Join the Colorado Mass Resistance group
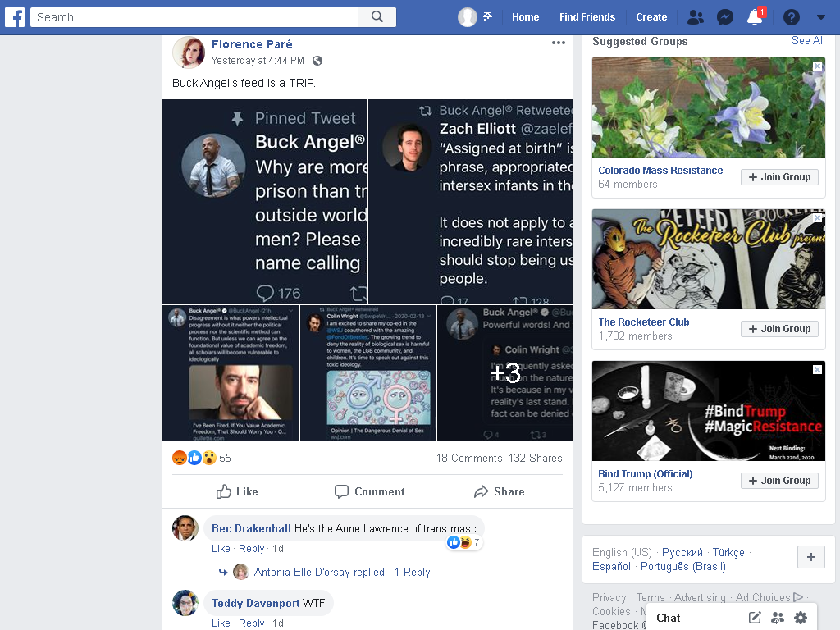 (x=779, y=177)
